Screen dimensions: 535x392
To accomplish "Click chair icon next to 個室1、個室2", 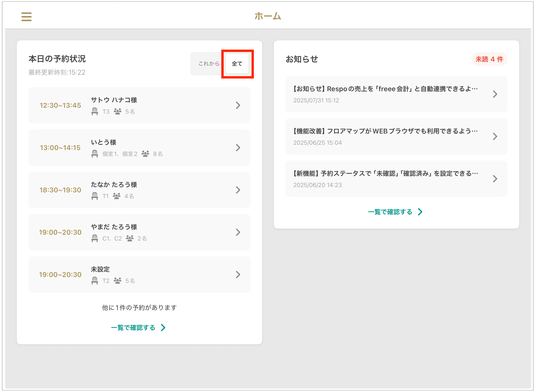I will point(95,154).
